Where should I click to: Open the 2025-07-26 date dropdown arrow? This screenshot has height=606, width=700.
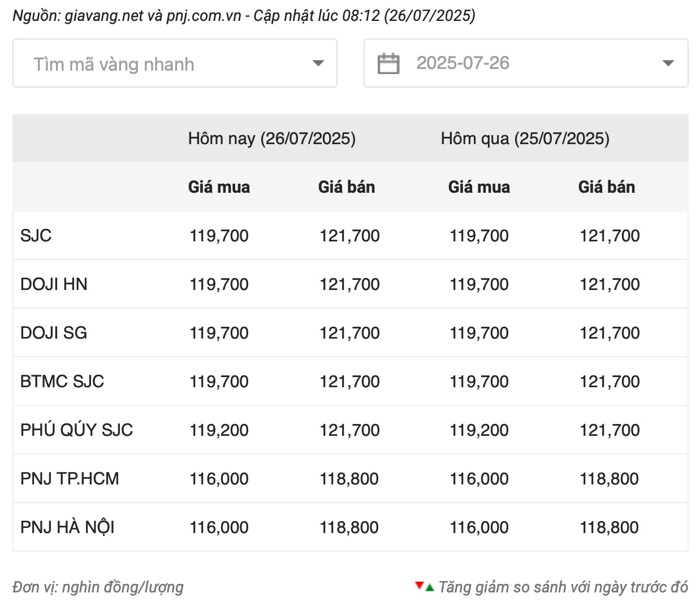tap(668, 63)
